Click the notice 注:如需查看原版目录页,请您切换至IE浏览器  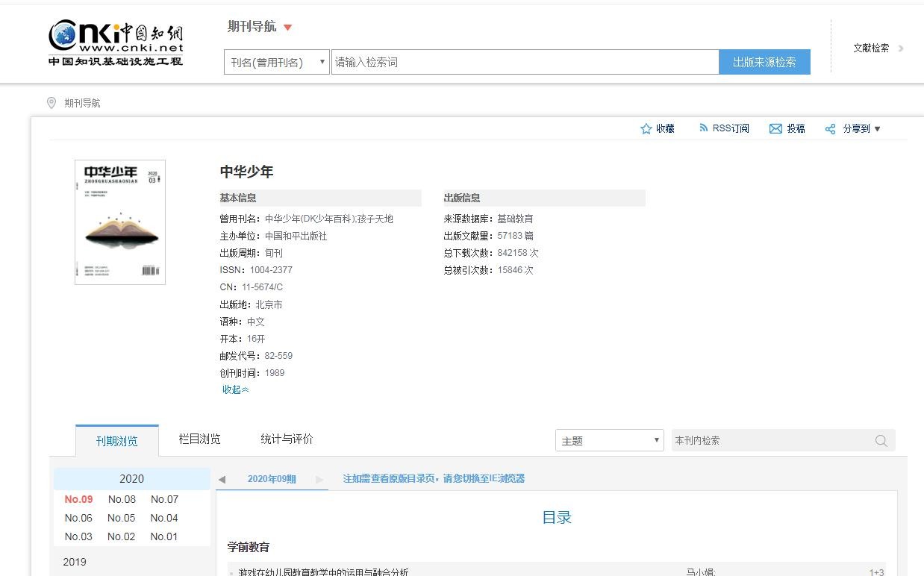tap(434, 479)
